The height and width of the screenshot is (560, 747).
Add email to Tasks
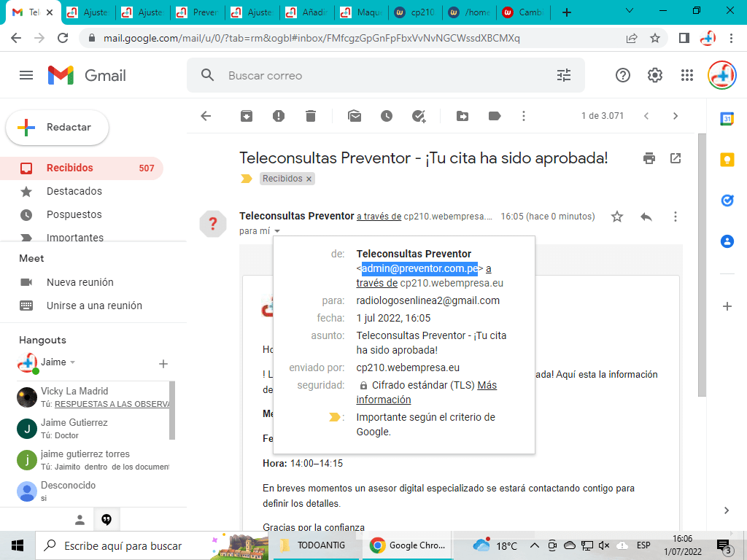coord(419,116)
